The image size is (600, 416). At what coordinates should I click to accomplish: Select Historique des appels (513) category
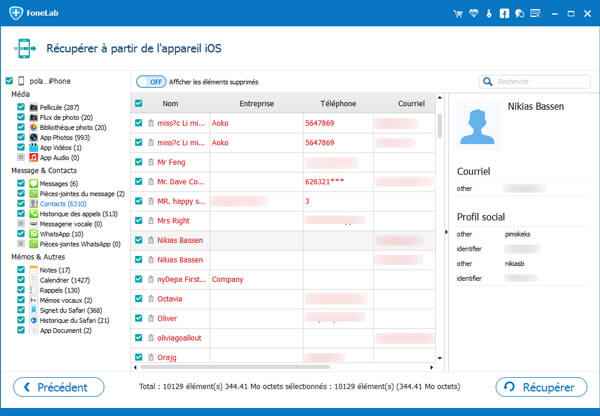(78, 214)
